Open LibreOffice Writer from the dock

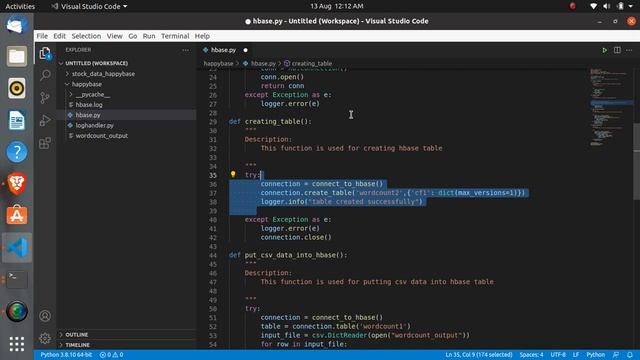point(17,120)
